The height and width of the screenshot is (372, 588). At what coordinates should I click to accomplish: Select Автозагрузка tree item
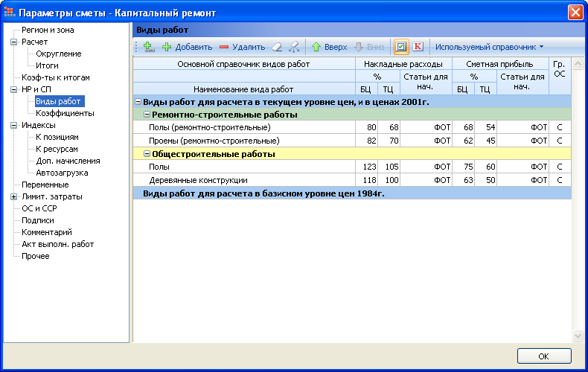62,173
